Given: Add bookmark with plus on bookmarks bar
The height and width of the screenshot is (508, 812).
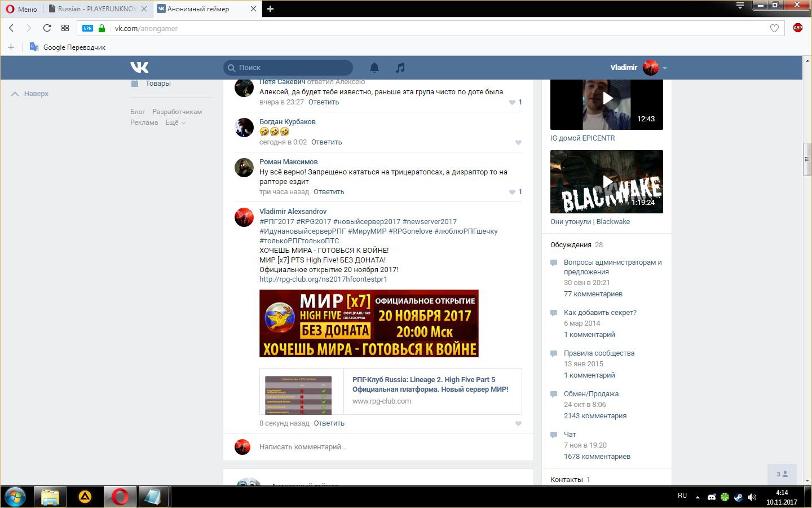Looking at the screenshot, I should point(11,47).
